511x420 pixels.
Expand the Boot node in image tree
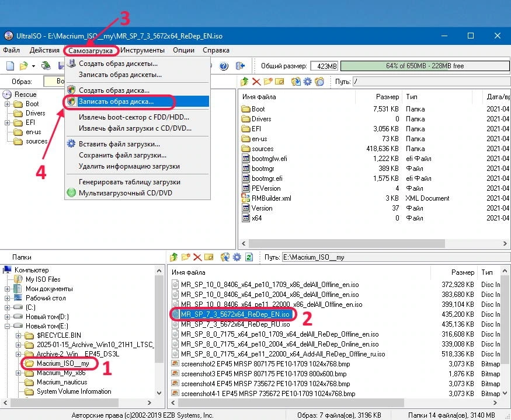click(7, 104)
